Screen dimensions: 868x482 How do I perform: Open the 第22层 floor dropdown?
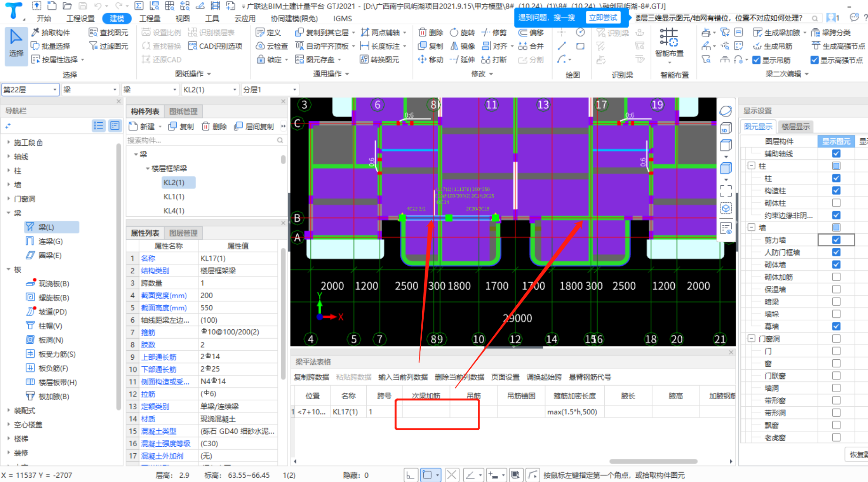tap(31, 89)
